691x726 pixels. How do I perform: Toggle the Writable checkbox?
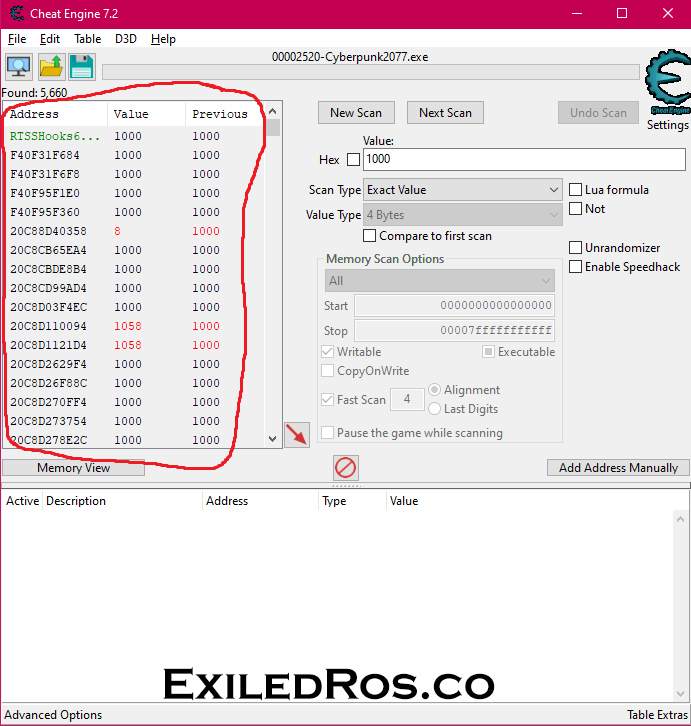327,352
